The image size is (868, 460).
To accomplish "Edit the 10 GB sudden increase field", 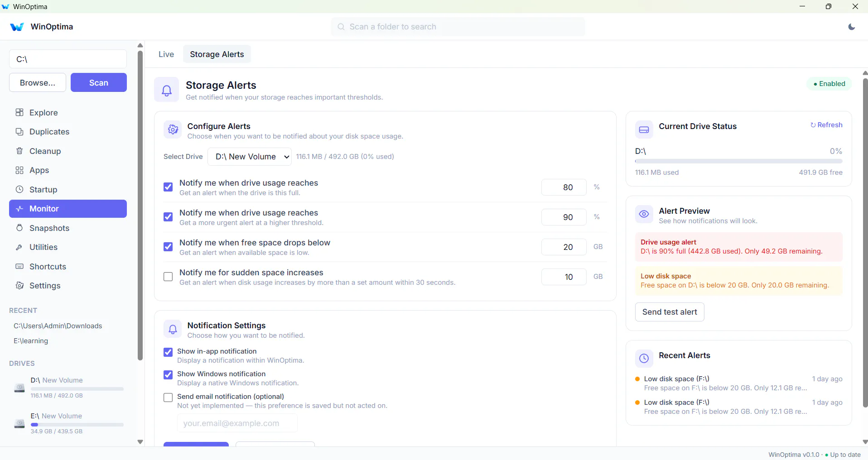I will 564,277.
